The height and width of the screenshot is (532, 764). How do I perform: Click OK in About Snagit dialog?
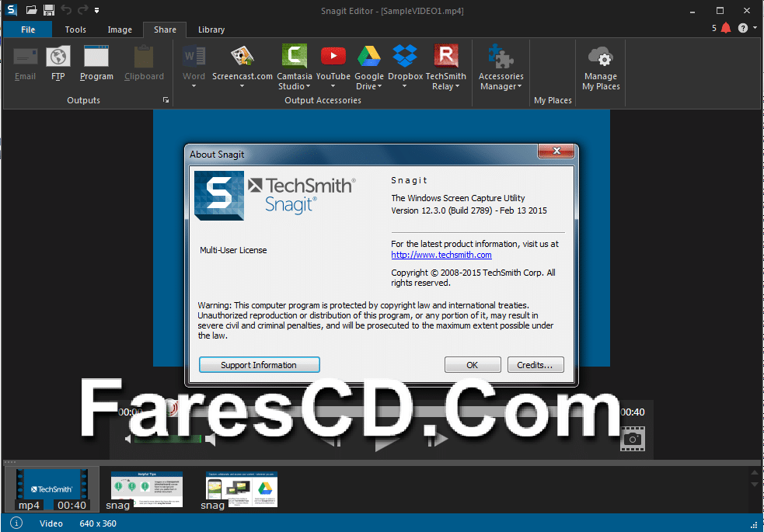pyautogui.click(x=472, y=364)
